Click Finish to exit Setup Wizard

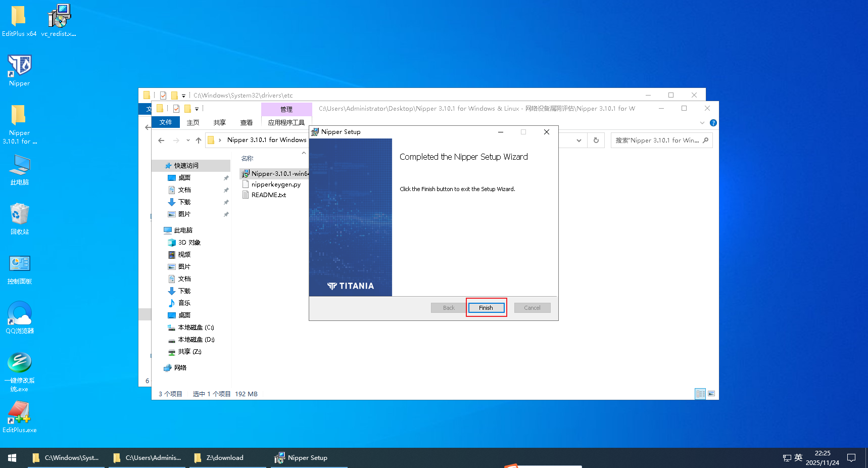coord(486,308)
